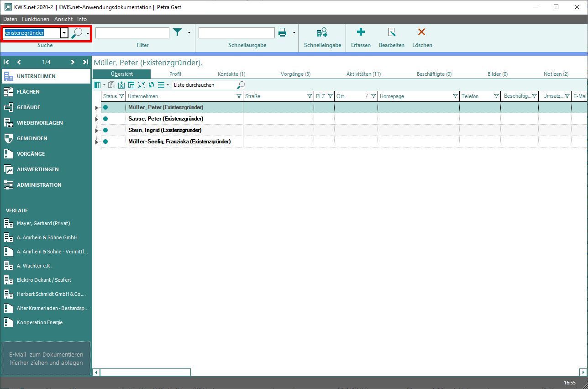
Task: Open the Info menu
Action: click(x=82, y=19)
